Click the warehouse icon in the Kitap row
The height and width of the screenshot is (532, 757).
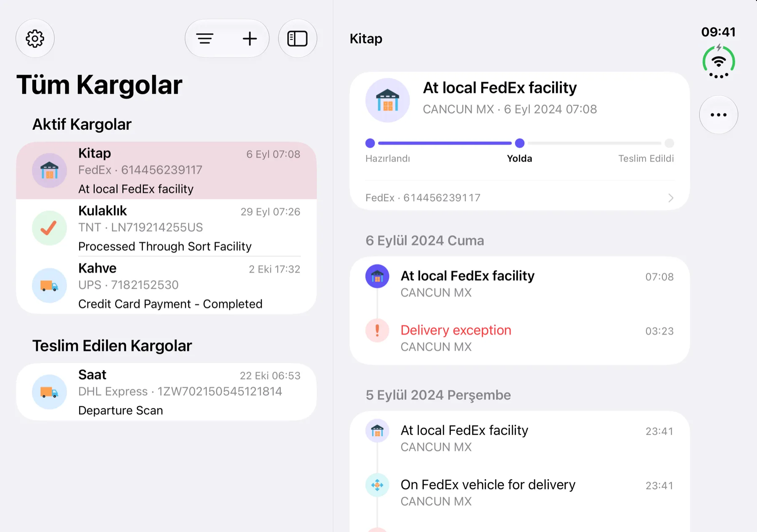coord(49,171)
